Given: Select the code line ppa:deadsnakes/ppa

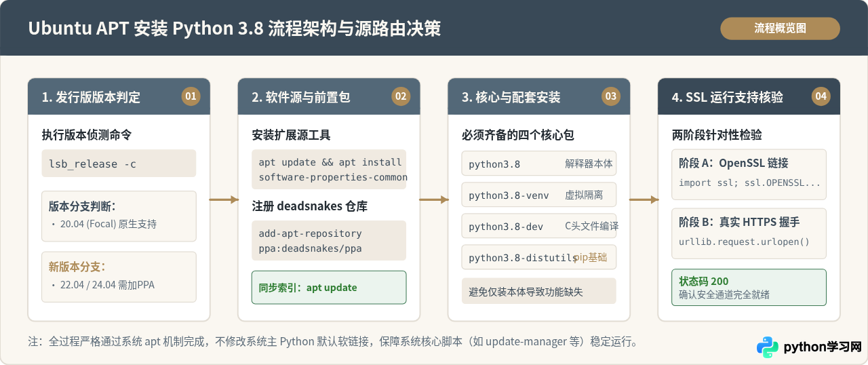Looking at the screenshot, I should [310, 248].
